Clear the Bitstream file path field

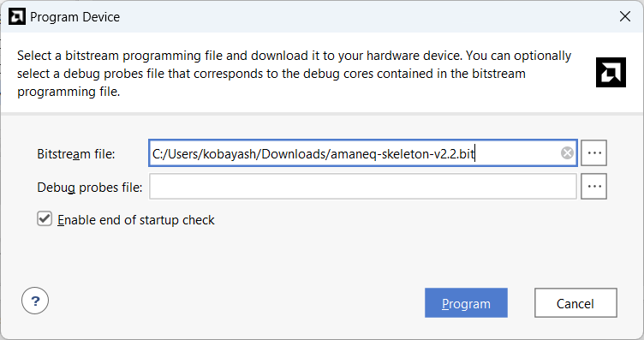pos(567,153)
